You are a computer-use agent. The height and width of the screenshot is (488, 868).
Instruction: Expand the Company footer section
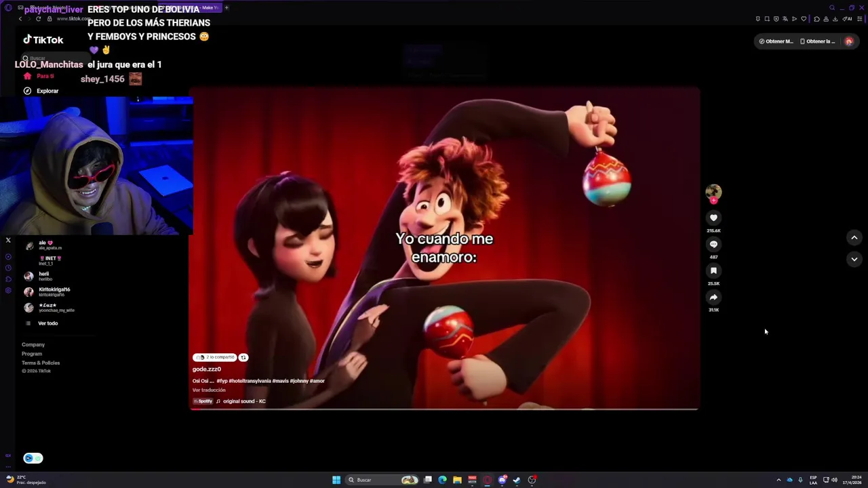point(33,345)
